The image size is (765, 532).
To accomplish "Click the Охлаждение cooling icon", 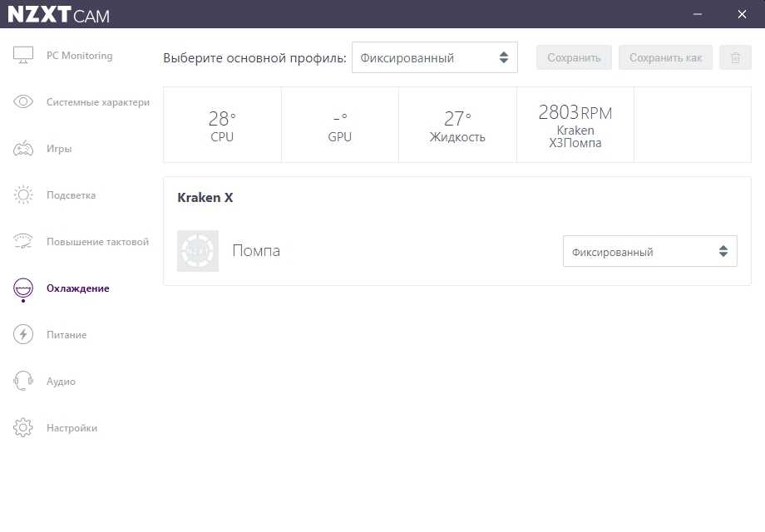I will [x=23, y=288].
